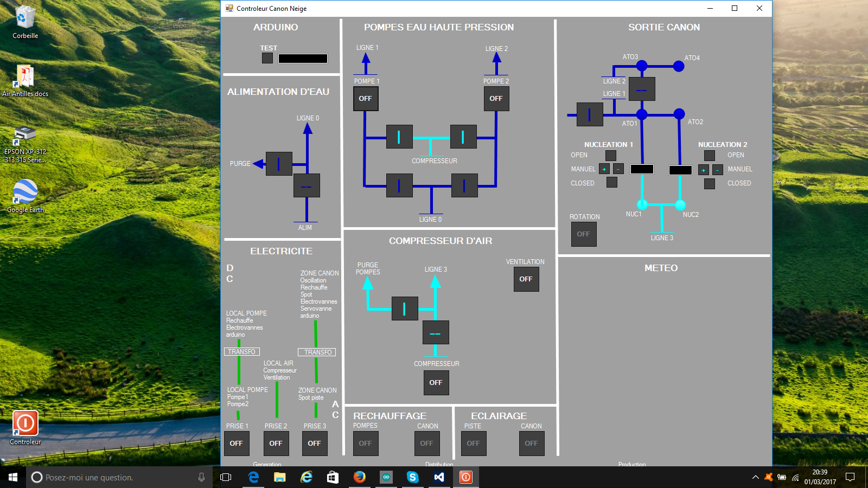Toggle Rechauffage CANON OFF button
The height and width of the screenshot is (488, 868).
click(427, 444)
